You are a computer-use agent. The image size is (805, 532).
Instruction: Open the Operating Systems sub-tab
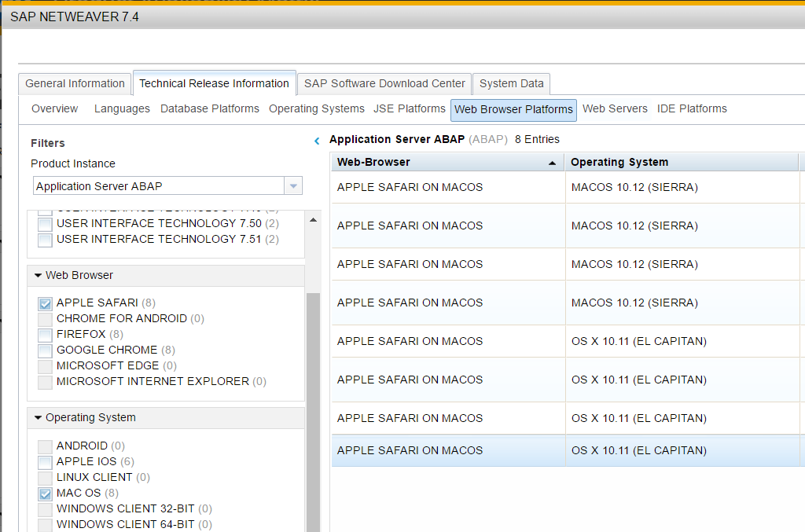click(x=317, y=108)
